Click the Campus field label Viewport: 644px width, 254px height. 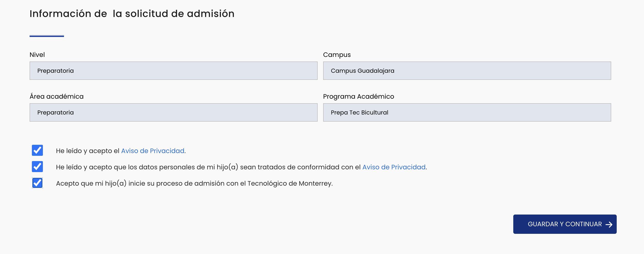point(337,55)
